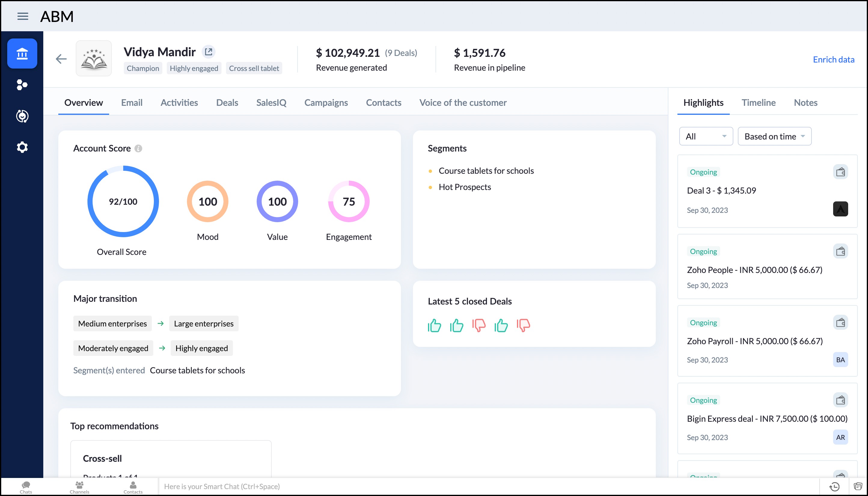868x496 pixels.
Task: Click the back arrow beside the account logo
Action: pyautogui.click(x=61, y=59)
